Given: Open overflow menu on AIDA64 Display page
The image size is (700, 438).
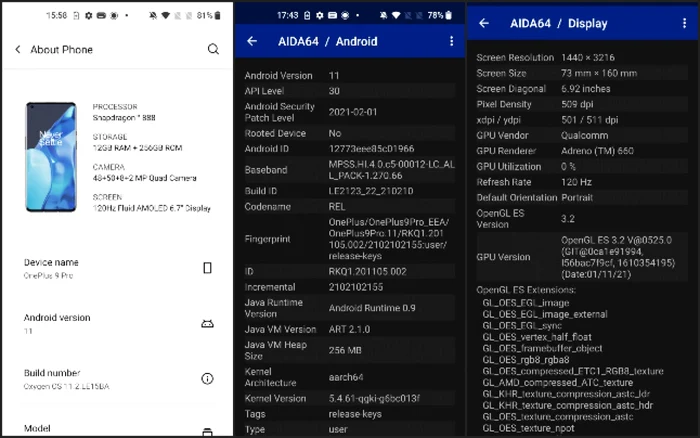Looking at the screenshot, I should pos(684,23).
